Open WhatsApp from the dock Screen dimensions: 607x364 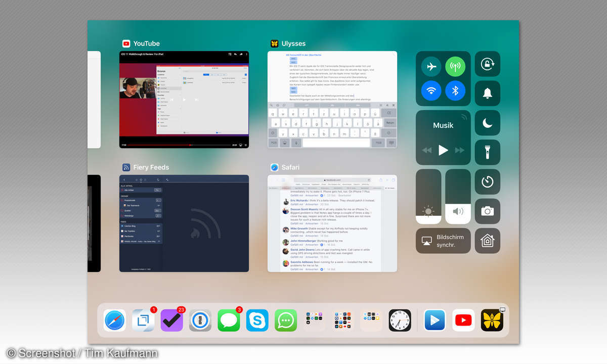[286, 321]
